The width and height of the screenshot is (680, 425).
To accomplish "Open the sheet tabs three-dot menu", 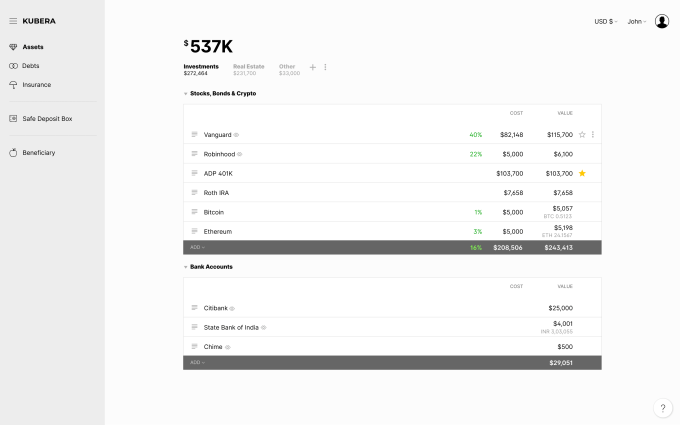I will click(325, 67).
